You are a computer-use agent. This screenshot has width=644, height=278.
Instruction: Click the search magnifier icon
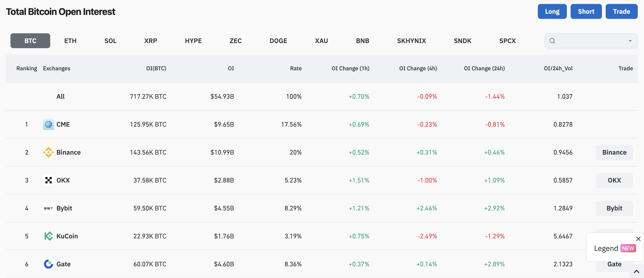pyautogui.click(x=552, y=41)
